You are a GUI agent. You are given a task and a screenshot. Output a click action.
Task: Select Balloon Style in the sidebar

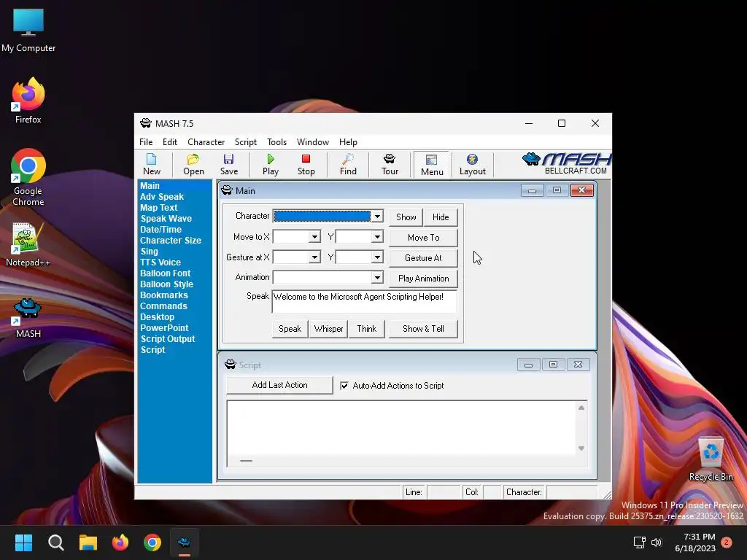[x=166, y=284]
